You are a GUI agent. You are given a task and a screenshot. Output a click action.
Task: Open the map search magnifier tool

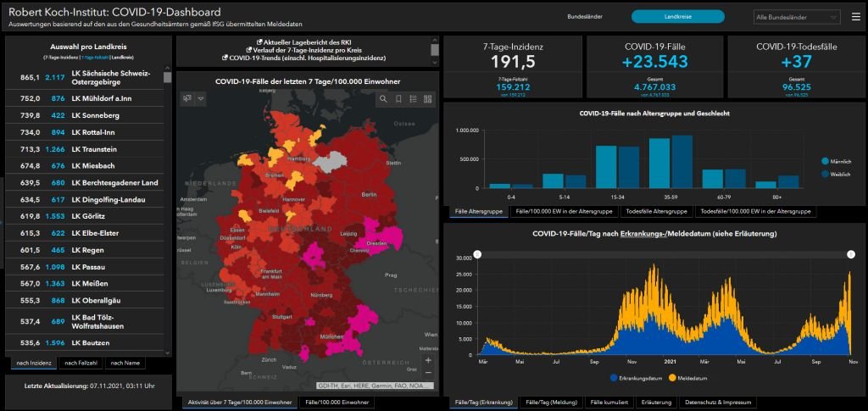point(384,99)
